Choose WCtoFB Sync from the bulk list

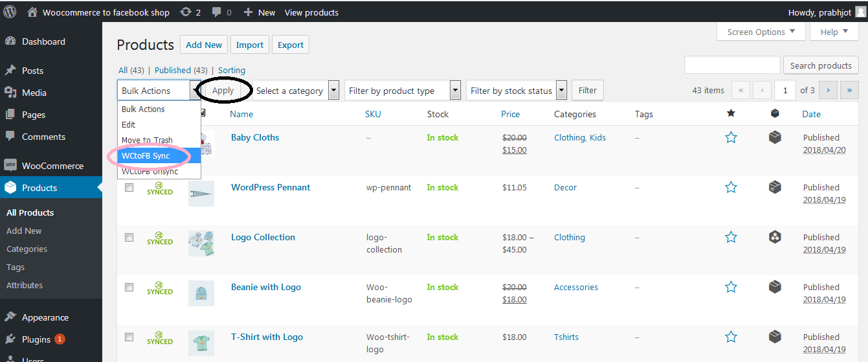(x=159, y=156)
